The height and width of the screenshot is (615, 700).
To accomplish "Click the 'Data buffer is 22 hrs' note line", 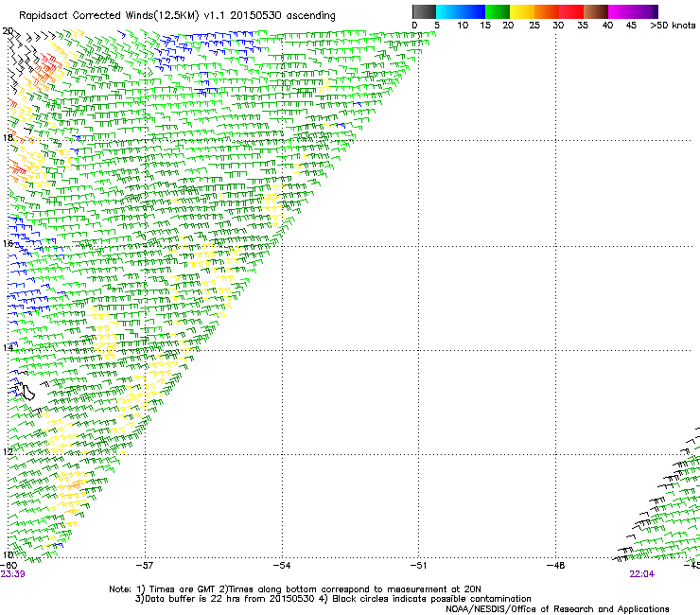I will pyautogui.click(x=333, y=599).
